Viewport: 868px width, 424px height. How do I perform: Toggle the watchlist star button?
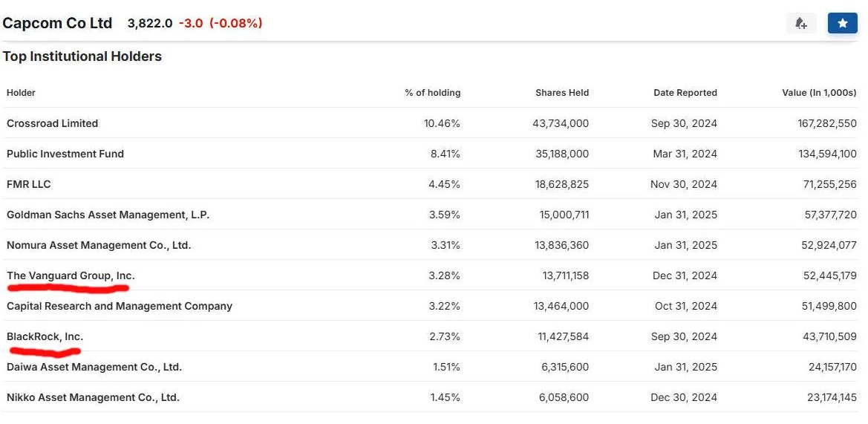tap(842, 23)
